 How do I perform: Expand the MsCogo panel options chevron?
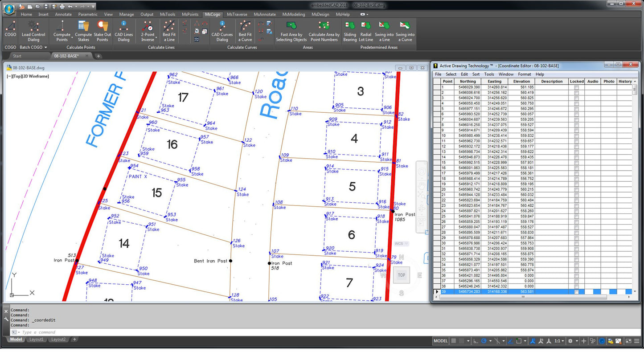click(368, 14)
